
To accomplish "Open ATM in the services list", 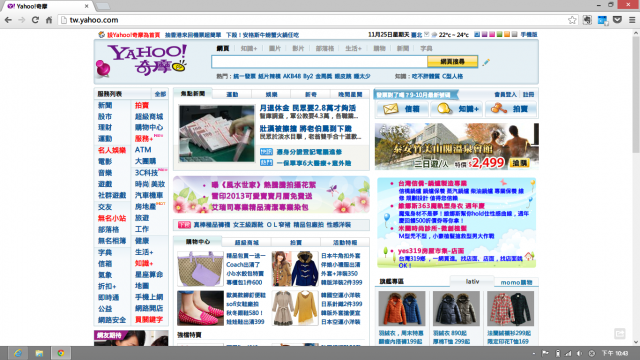I will 143,150.
